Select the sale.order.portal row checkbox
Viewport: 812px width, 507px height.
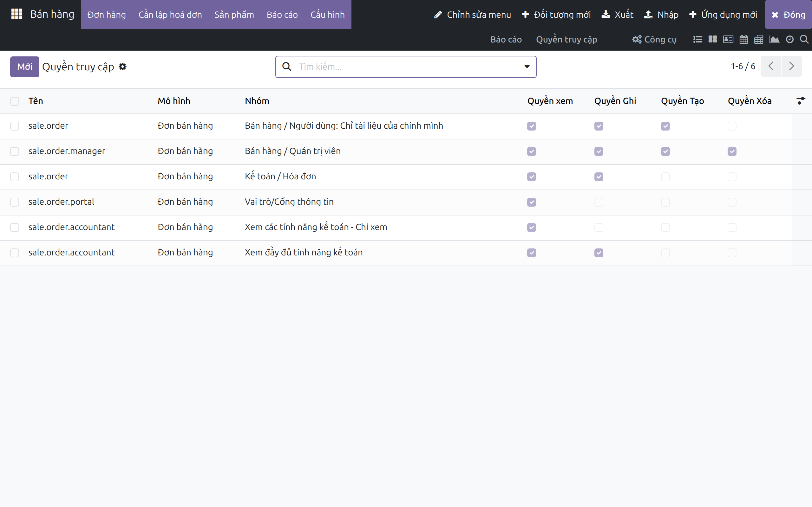tap(14, 202)
